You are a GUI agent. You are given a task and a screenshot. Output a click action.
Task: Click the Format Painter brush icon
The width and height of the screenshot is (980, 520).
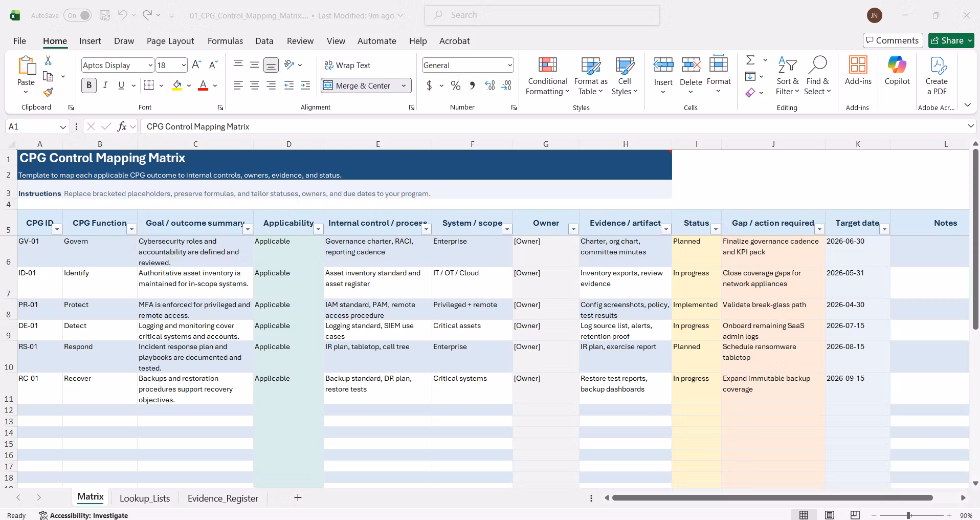(x=48, y=92)
